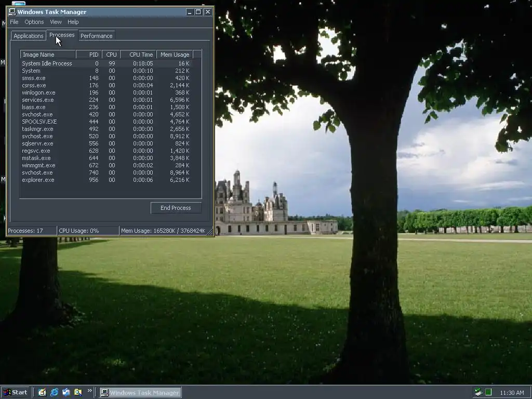Click the green CPU meter tray icon
The height and width of the screenshot is (399, 532).
tap(488, 392)
